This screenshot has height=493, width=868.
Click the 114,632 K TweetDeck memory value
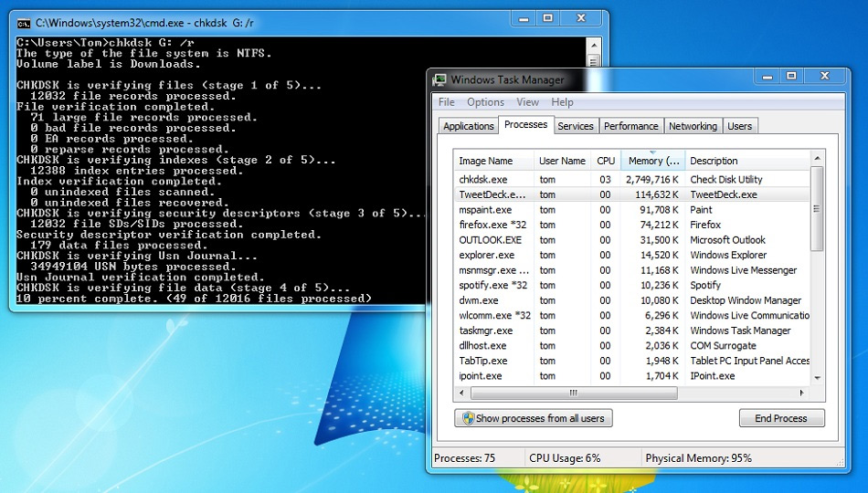(657, 194)
